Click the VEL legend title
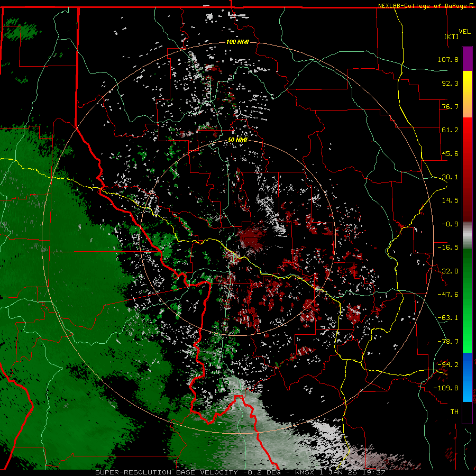The height and width of the screenshot is (476, 476). (464, 32)
